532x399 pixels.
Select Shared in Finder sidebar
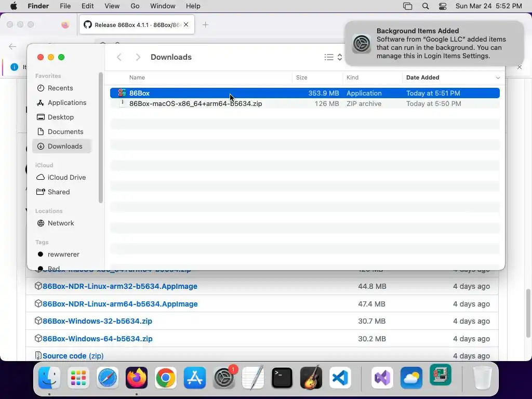[62, 192]
